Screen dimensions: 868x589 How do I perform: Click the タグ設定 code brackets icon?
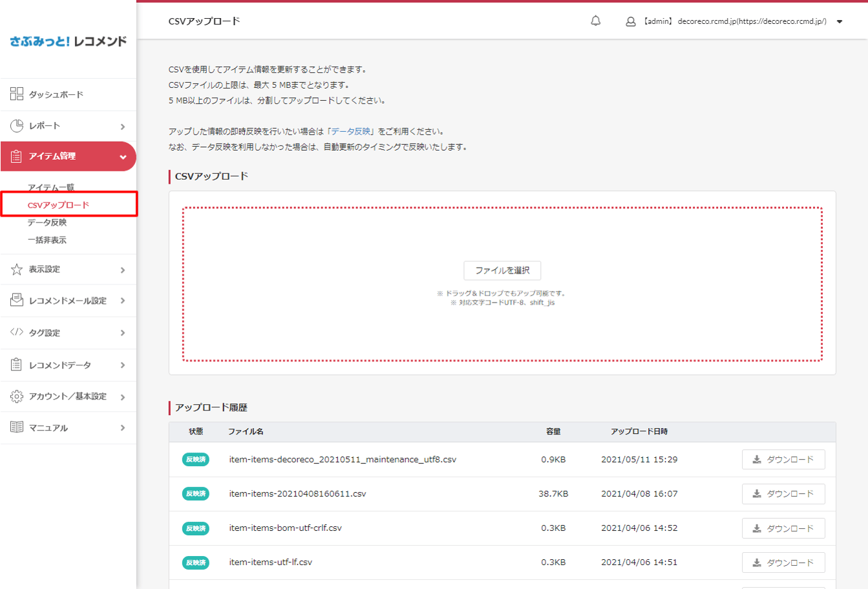(x=17, y=332)
